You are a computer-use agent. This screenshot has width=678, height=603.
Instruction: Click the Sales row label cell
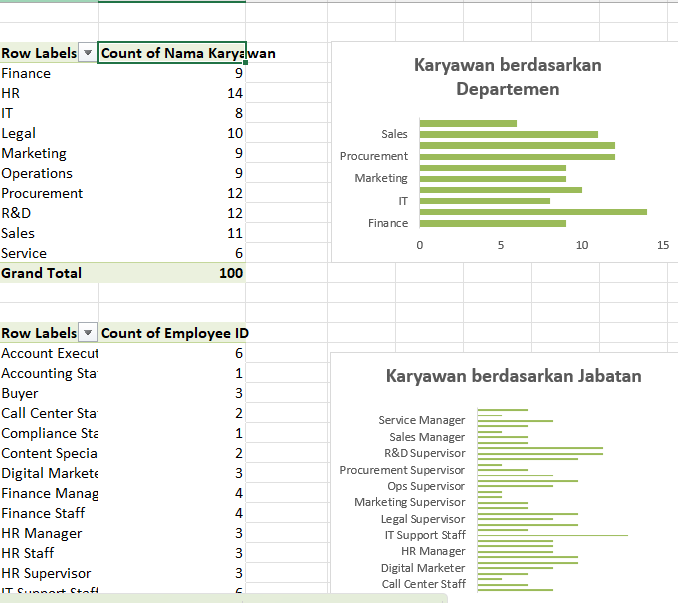click(18, 233)
